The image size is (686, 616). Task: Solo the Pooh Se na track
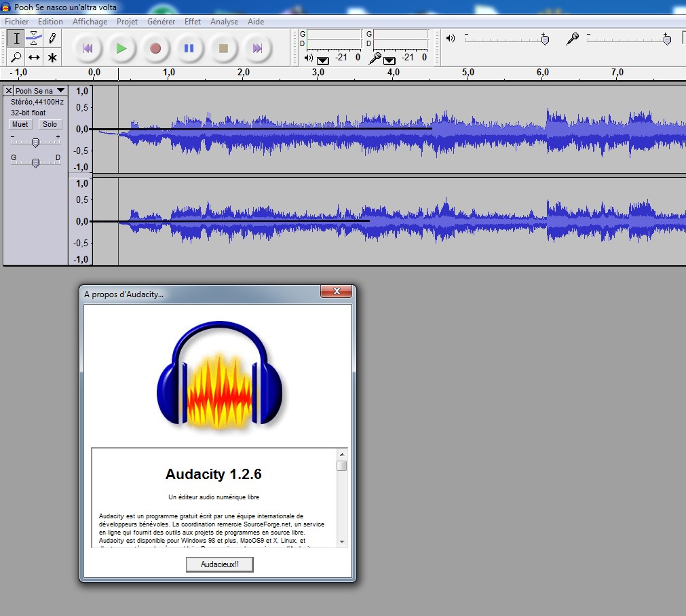[50, 124]
